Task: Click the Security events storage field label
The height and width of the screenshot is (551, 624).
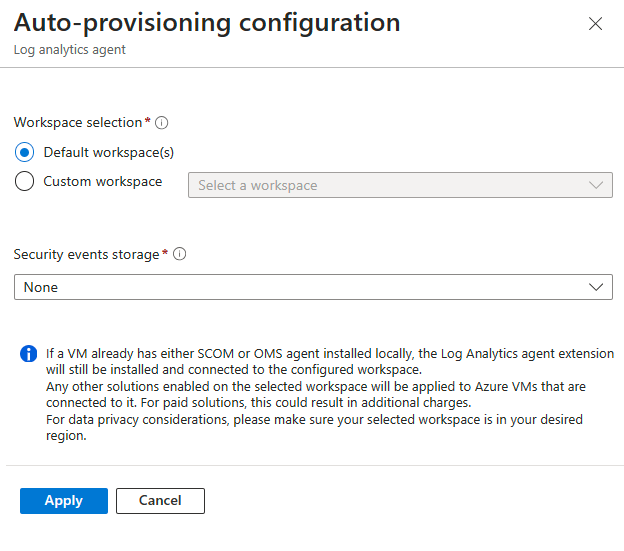Action: pos(86,255)
